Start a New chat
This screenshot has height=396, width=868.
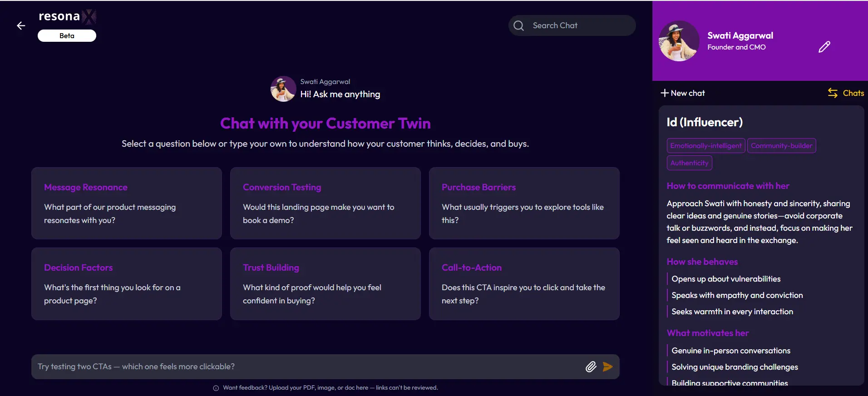point(682,93)
